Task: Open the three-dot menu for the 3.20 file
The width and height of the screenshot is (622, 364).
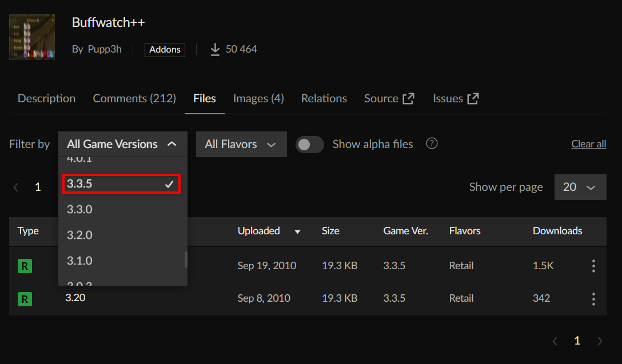Action: pos(593,298)
